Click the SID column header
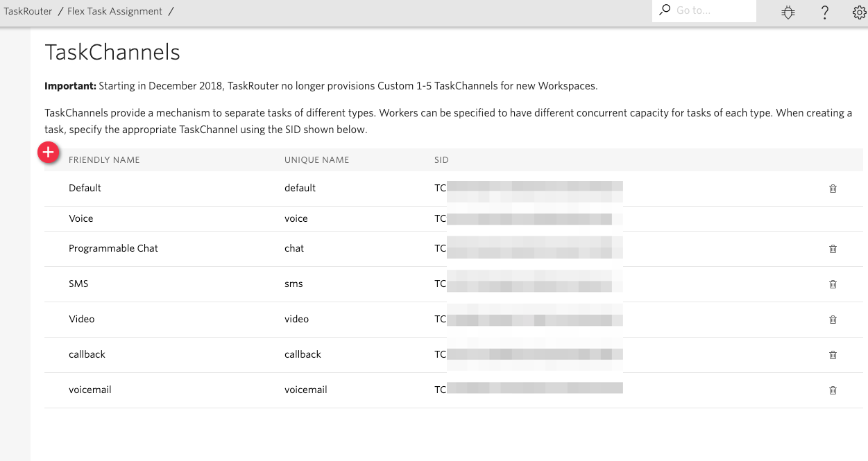 click(x=443, y=159)
